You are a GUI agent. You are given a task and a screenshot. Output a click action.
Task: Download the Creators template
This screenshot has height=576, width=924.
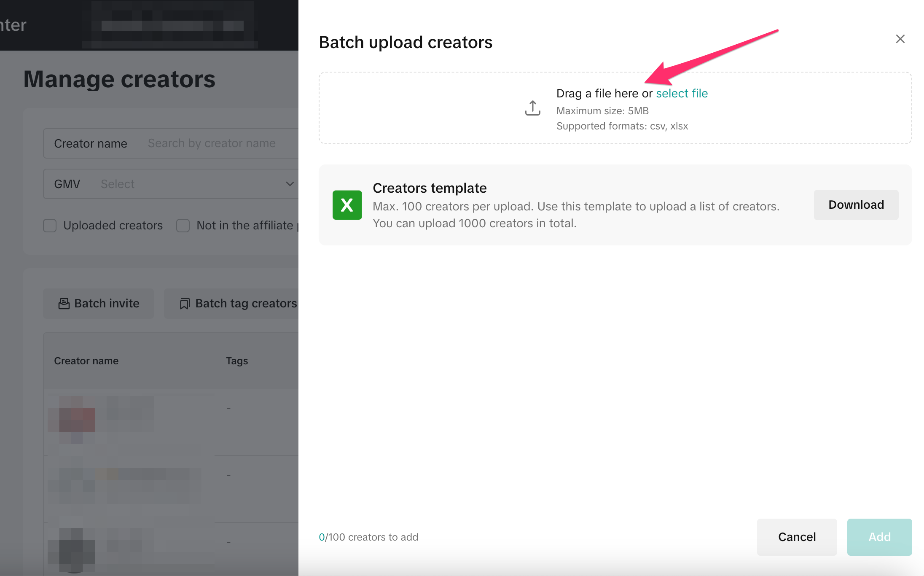point(856,205)
